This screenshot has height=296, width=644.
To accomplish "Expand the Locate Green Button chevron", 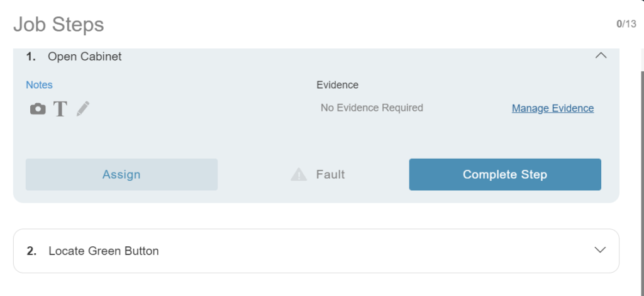I will pos(601,250).
